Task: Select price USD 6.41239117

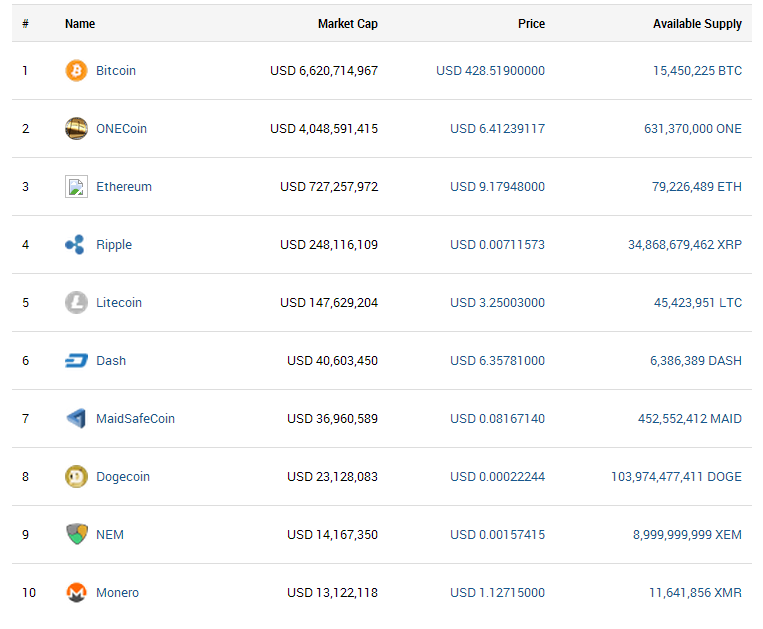Action: tap(497, 128)
